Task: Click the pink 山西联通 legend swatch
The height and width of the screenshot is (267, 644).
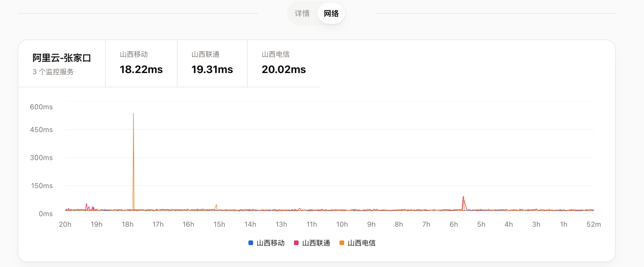Action: [x=296, y=243]
